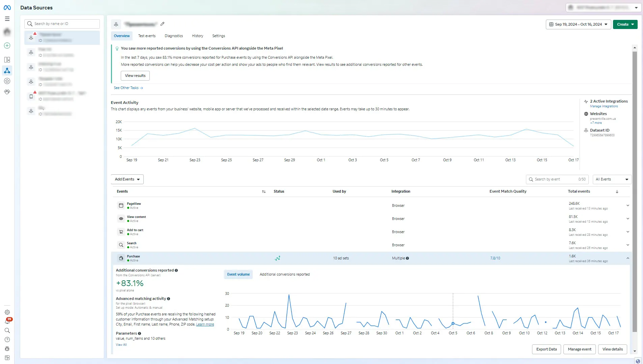This screenshot has width=643, height=364.
Task: Click the vertical scrollbar thumb
Action: pyautogui.click(x=635, y=192)
